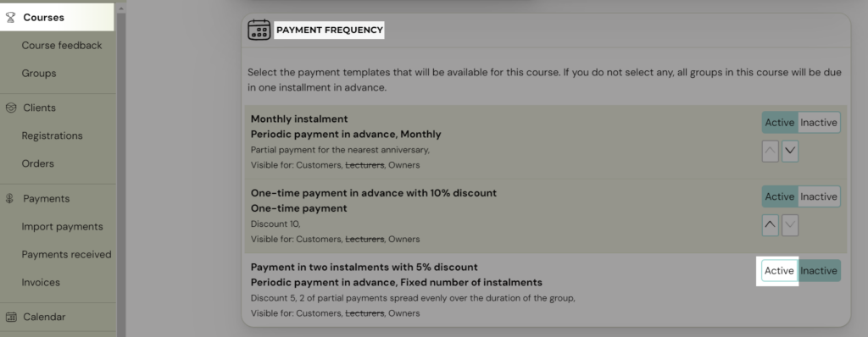Open the Invoices section
Viewport: 868px width, 337px height.
(x=41, y=282)
